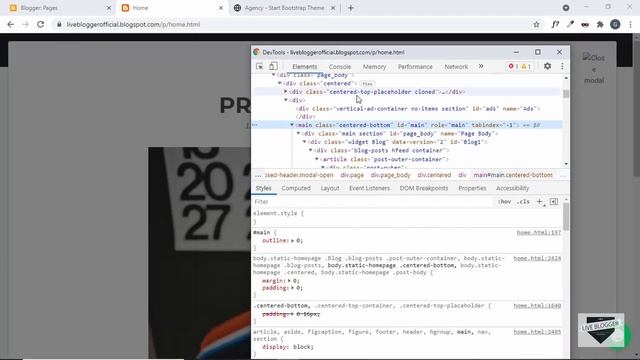Open the Memory panel tab
640x360 pixels.
coord(374,67)
